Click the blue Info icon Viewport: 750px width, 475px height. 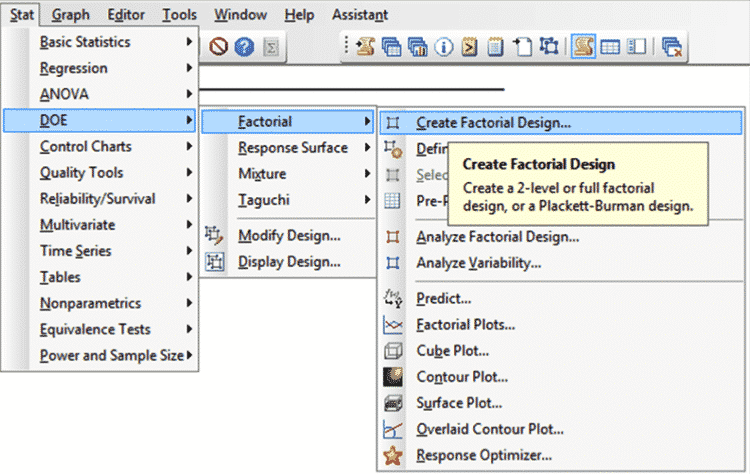[x=444, y=47]
